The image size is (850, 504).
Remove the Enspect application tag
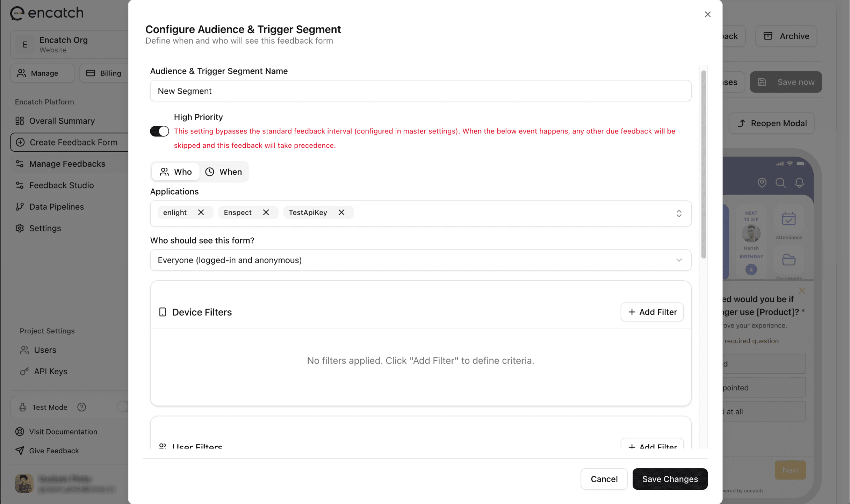[x=266, y=213]
